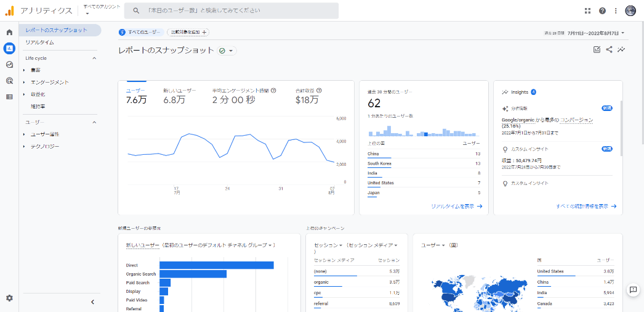
Task: Collapse the ユーザー section in sidebar
Action: [x=94, y=123]
